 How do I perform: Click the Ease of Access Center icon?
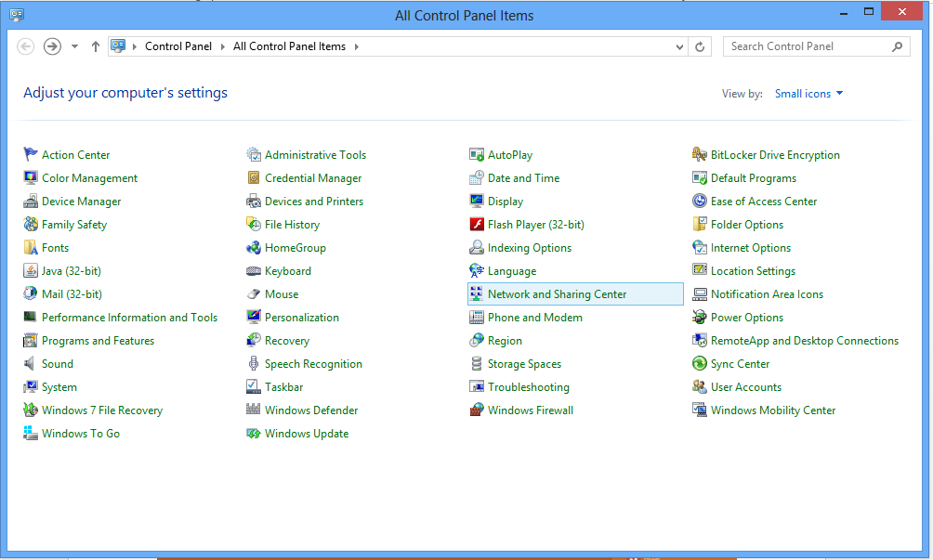pyautogui.click(x=700, y=201)
